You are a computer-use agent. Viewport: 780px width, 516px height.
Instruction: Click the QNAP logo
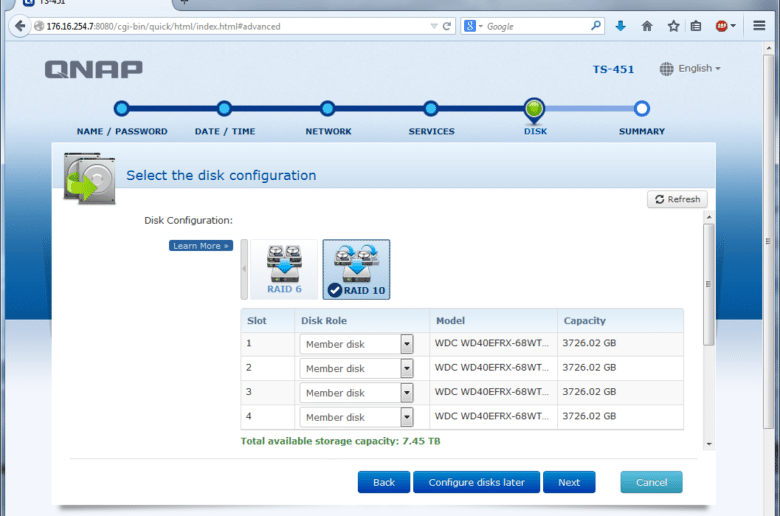pos(94,69)
